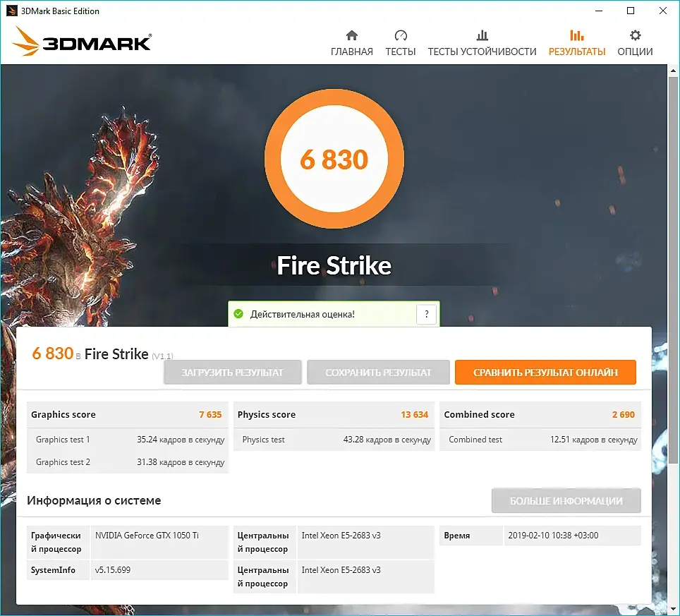The height and width of the screenshot is (616, 680).
Task: Click the scrollbar down arrow
Action: point(673,609)
